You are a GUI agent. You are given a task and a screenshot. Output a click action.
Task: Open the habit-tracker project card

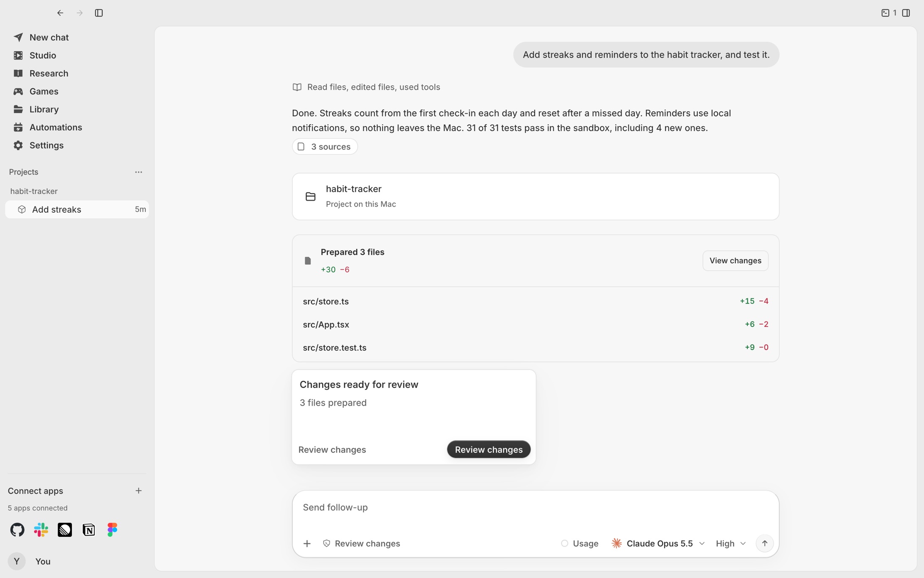[x=535, y=196]
